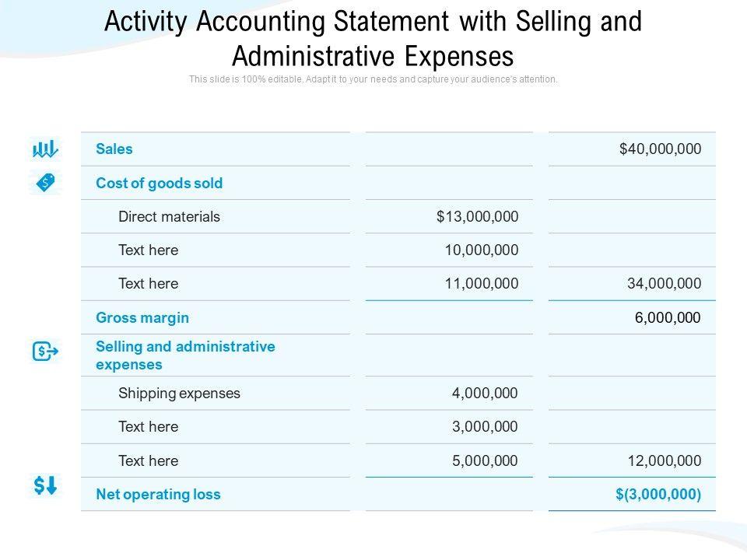Viewport: 747px width, 560px height.
Task: Click the 12,000,000 expenses subtotal
Action: point(664,460)
